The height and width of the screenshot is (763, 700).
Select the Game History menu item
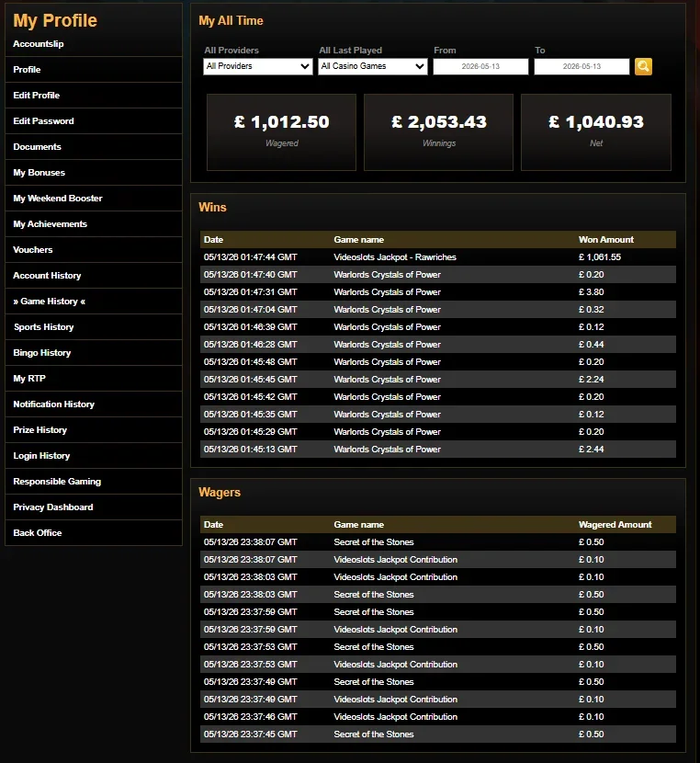point(94,302)
